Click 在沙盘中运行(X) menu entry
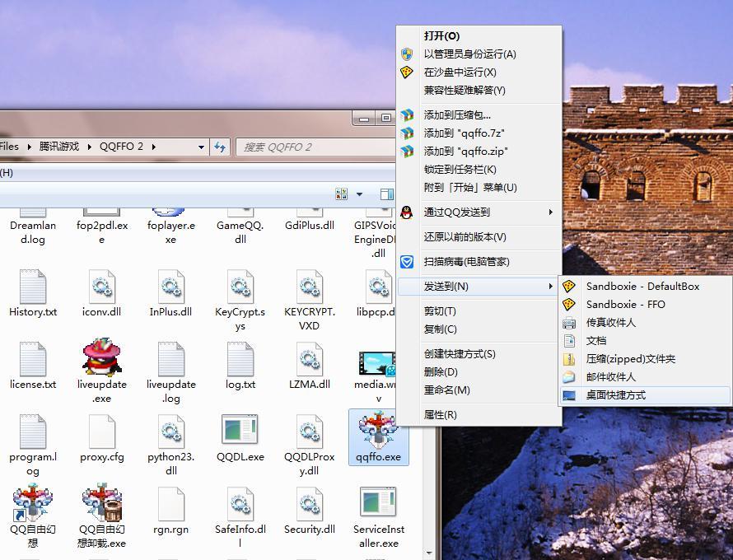The height and width of the screenshot is (560, 733). point(460,72)
